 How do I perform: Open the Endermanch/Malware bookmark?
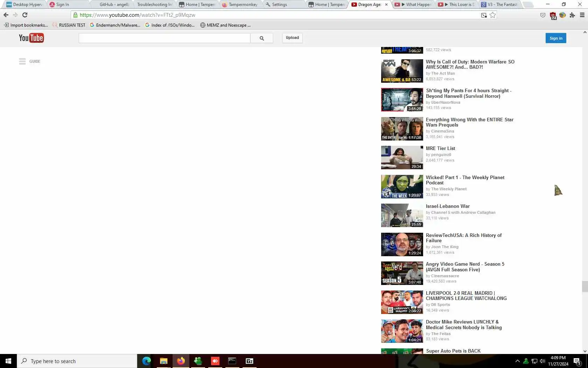pos(115,25)
